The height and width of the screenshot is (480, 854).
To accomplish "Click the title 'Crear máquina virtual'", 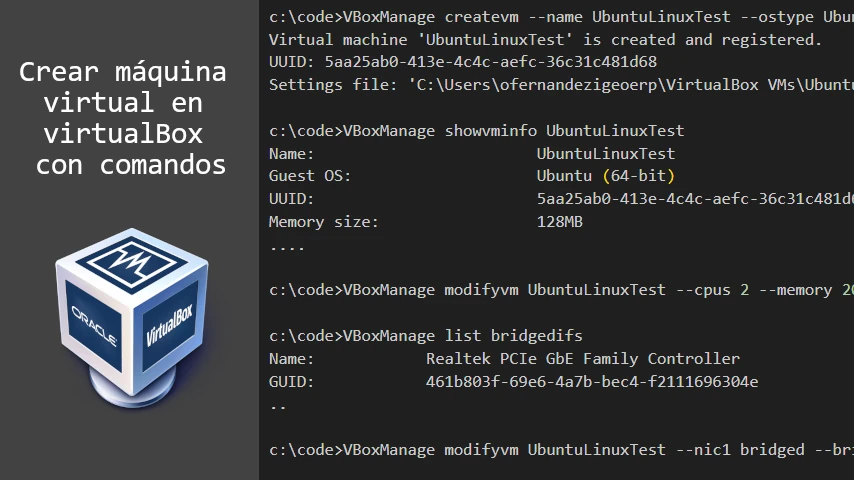I will [x=123, y=87].
